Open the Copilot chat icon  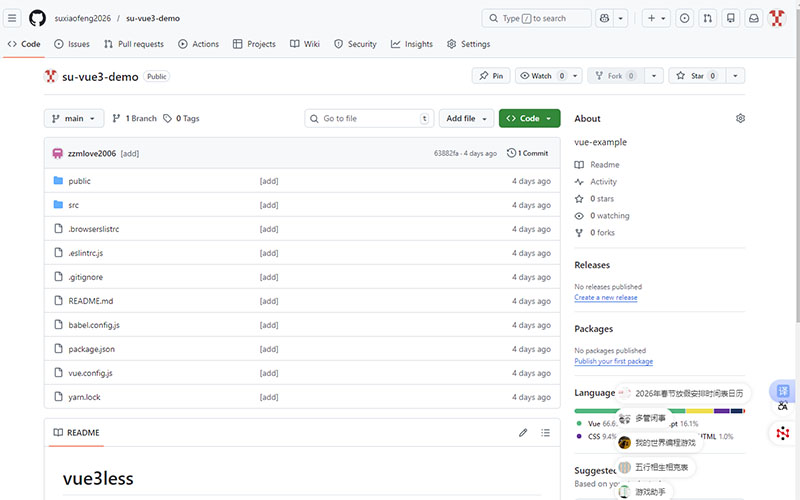pyautogui.click(x=604, y=18)
